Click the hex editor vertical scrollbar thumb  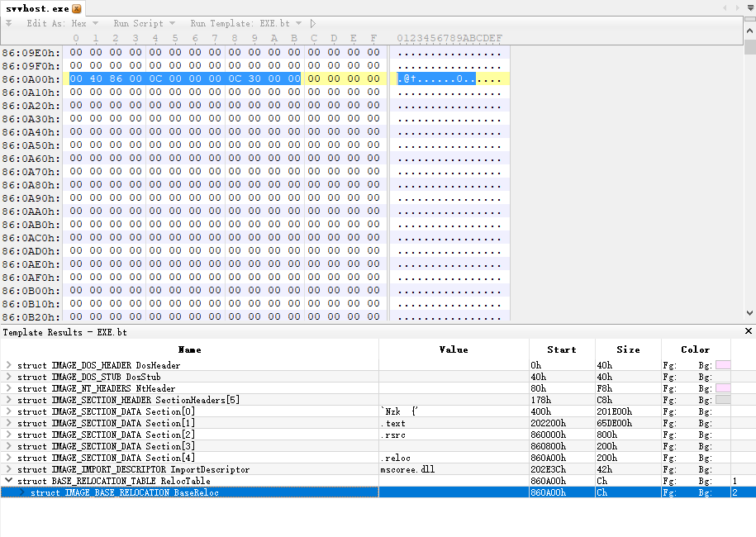(x=749, y=47)
